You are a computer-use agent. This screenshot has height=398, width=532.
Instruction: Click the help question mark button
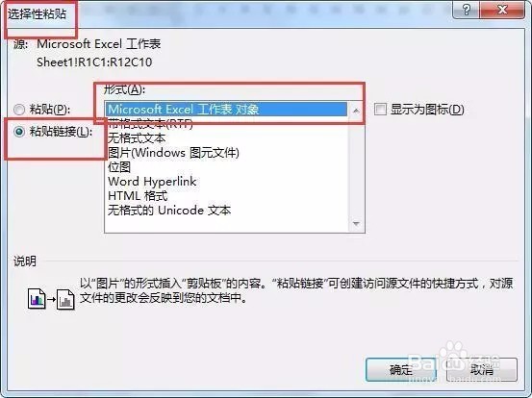[467, 10]
